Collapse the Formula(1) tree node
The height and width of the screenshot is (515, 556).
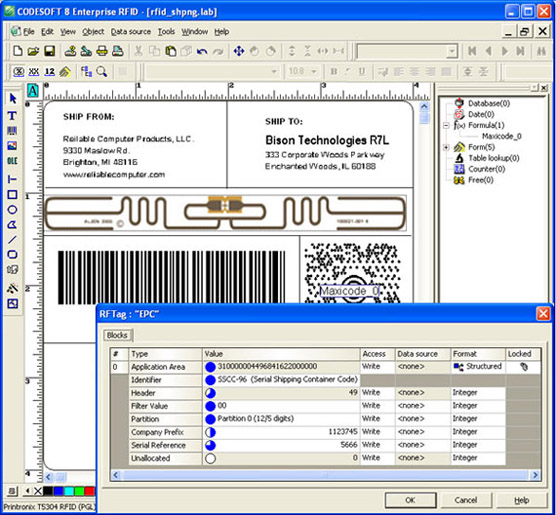446,125
